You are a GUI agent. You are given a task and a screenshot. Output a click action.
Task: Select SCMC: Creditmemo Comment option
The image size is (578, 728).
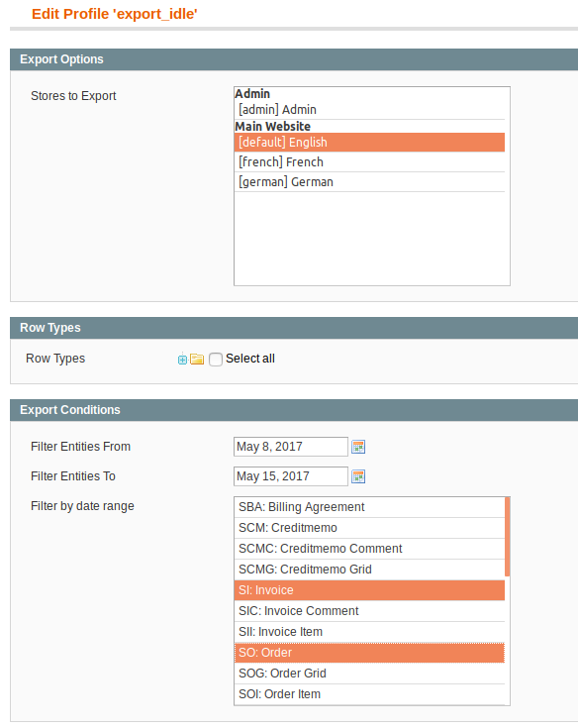369,549
